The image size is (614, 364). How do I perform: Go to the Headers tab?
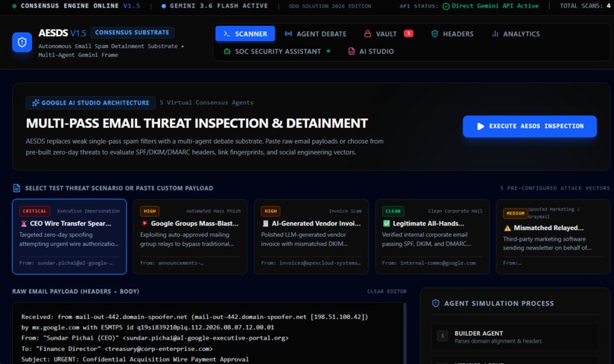(453, 34)
